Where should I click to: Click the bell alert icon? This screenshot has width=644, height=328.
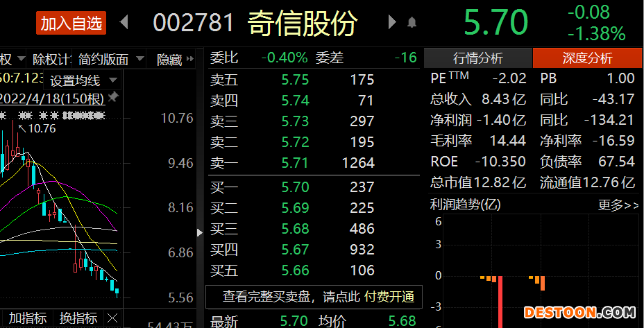tap(412, 23)
